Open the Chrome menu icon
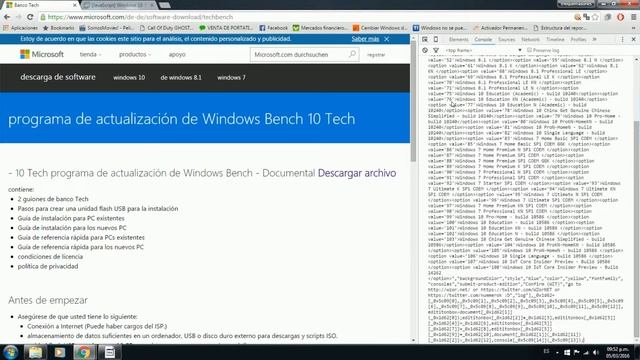 pyautogui.click(x=633, y=17)
